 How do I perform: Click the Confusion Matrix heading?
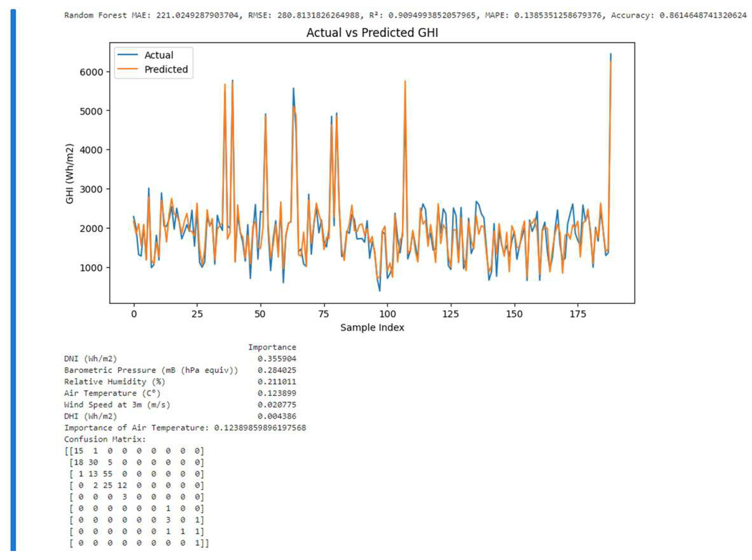point(105,440)
